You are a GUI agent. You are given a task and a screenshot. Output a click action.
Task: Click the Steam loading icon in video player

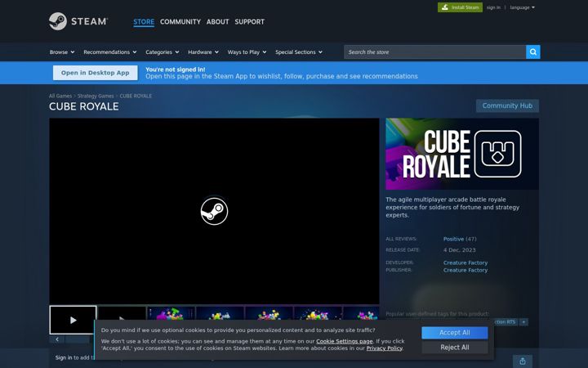(x=214, y=211)
